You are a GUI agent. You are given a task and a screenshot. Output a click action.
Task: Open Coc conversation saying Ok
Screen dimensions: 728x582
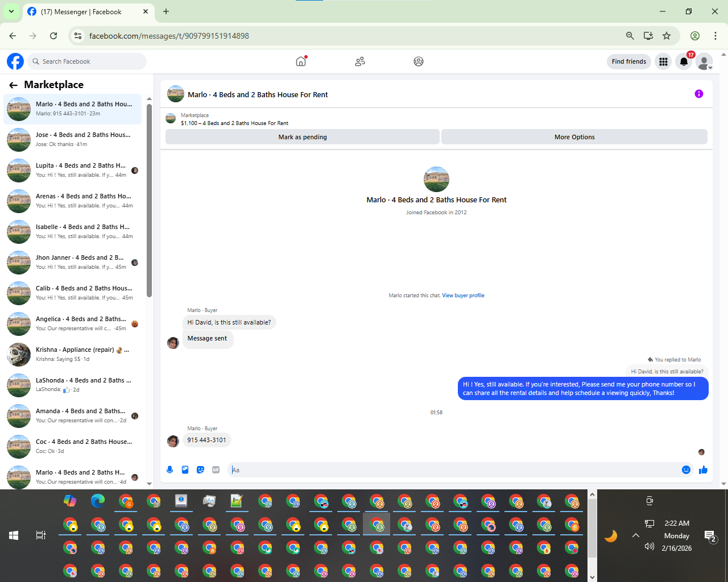tap(73, 446)
